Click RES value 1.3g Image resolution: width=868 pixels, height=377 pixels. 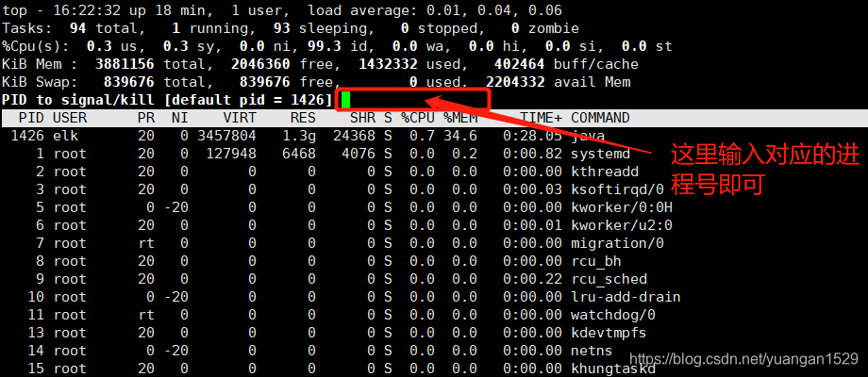pyautogui.click(x=299, y=136)
